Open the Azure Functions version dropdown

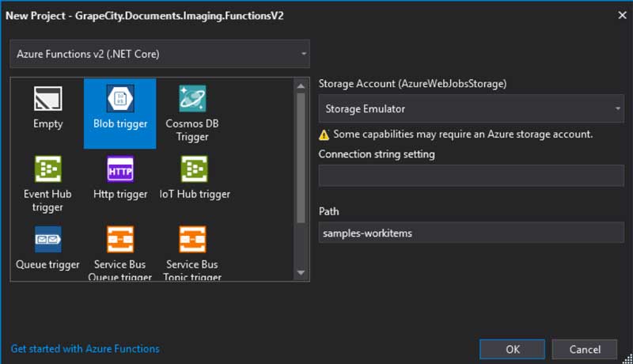pos(160,54)
